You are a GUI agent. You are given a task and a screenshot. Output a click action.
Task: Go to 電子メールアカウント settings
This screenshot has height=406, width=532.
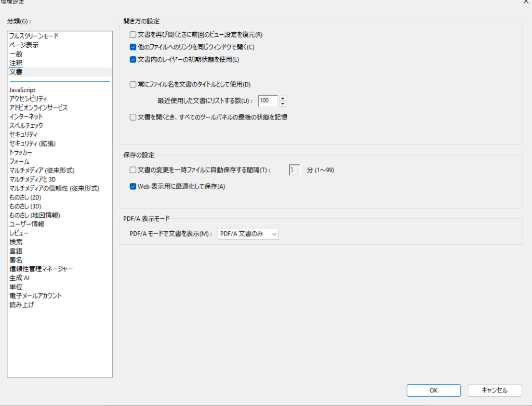(x=35, y=296)
